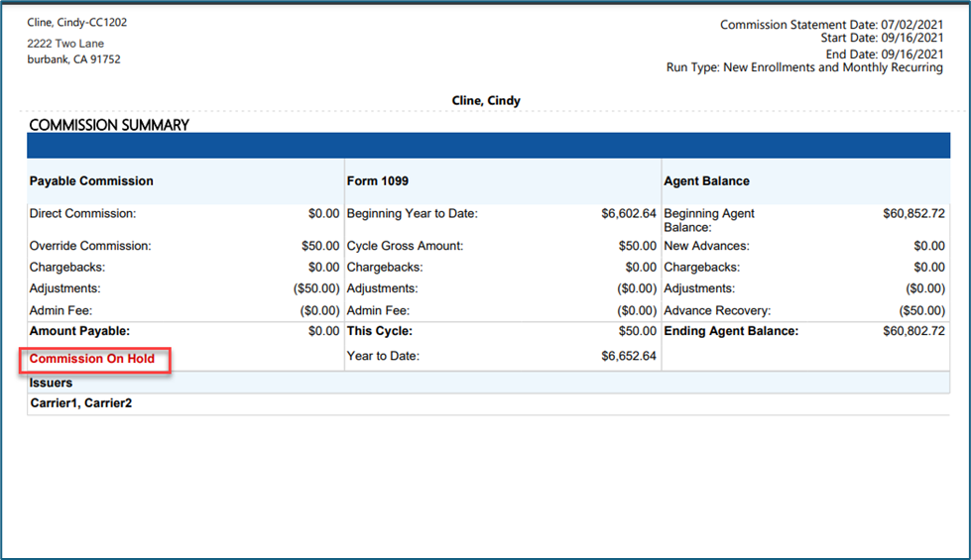
Task: Select the Form 1099 column header
Action: pos(378,181)
